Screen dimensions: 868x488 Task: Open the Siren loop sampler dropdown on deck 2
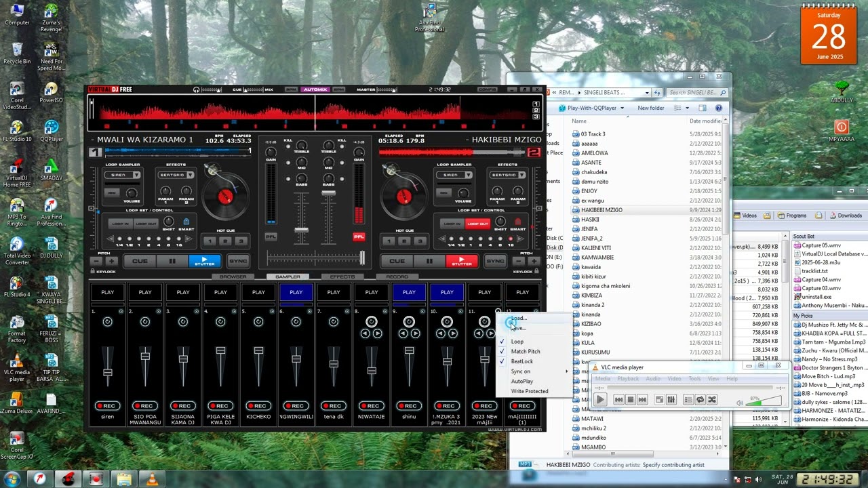point(468,175)
